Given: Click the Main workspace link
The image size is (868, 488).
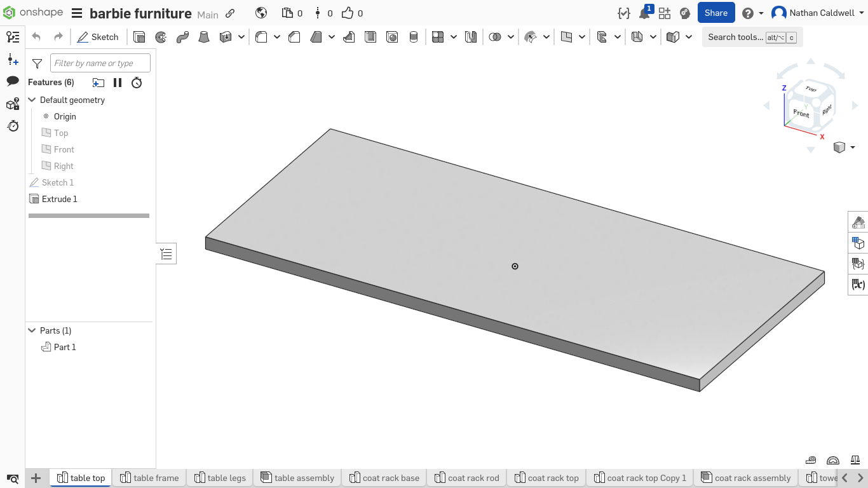Looking at the screenshot, I should coord(208,15).
